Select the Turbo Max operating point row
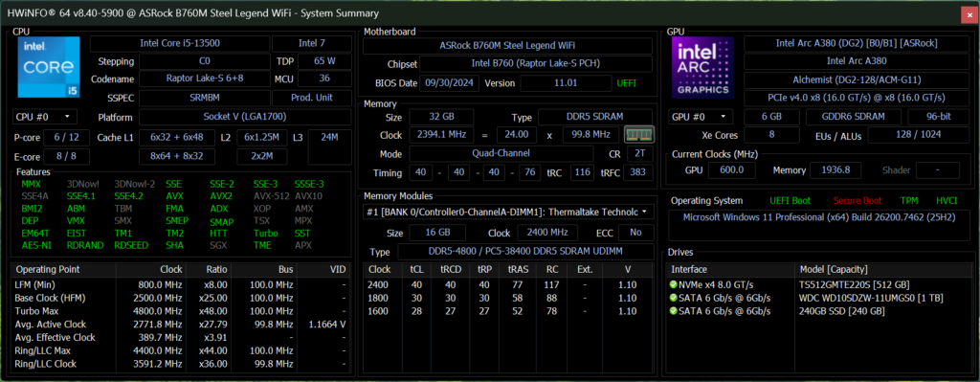The image size is (980, 382). click(181, 311)
